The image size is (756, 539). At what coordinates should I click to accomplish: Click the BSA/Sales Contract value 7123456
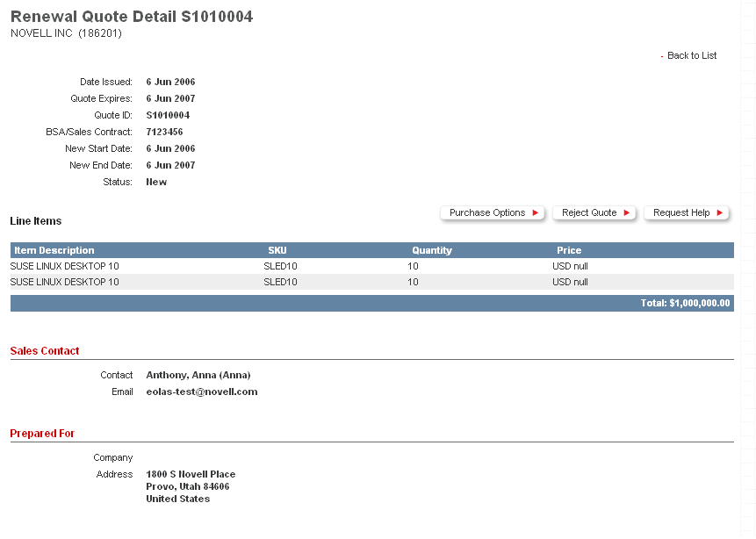click(164, 132)
